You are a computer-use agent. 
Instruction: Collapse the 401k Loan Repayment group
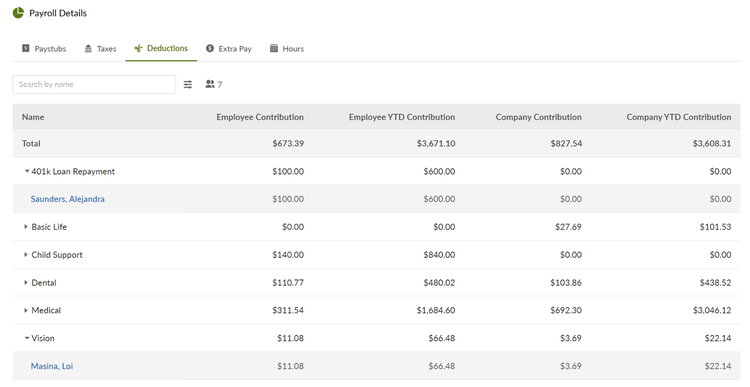point(27,171)
